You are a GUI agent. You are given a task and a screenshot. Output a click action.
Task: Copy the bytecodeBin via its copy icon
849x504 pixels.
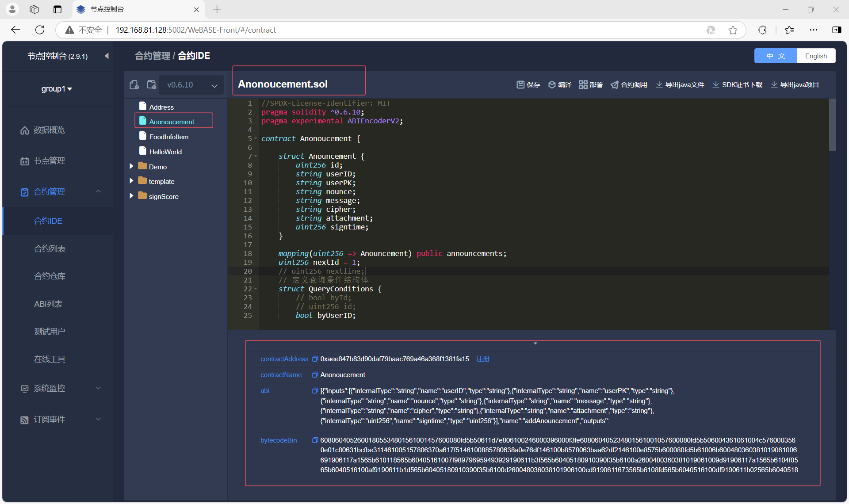click(x=315, y=440)
